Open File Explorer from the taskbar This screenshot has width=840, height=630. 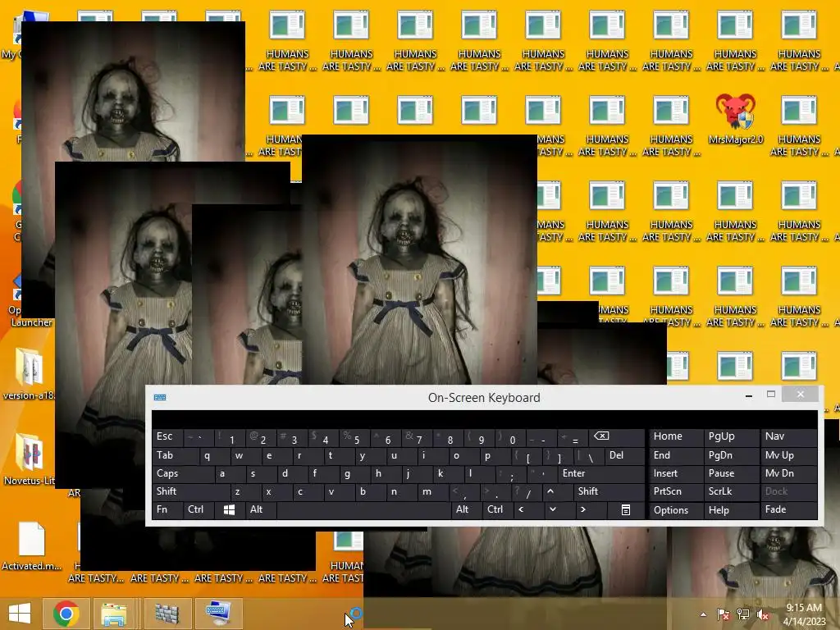pos(114,614)
